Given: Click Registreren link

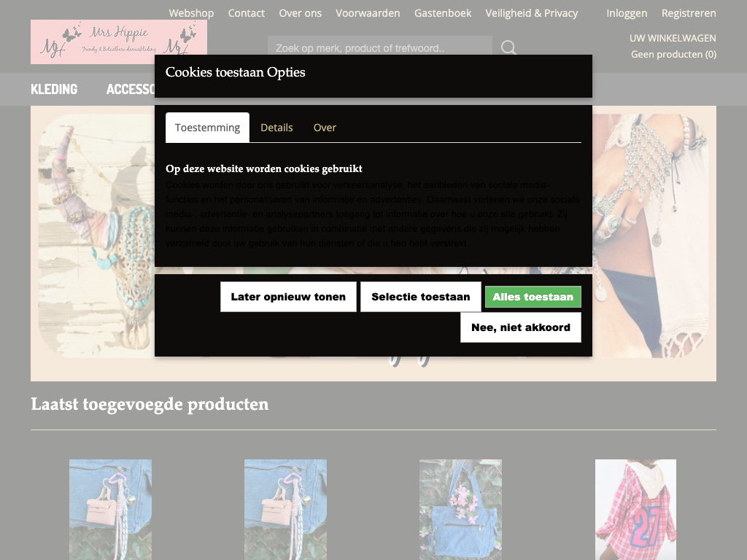Looking at the screenshot, I should click(689, 13).
